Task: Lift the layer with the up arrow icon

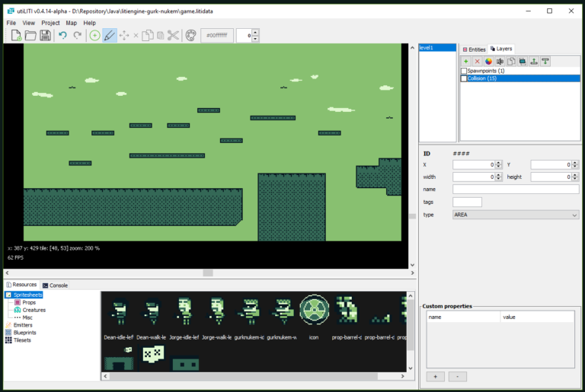Action: (x=534, y=61)
